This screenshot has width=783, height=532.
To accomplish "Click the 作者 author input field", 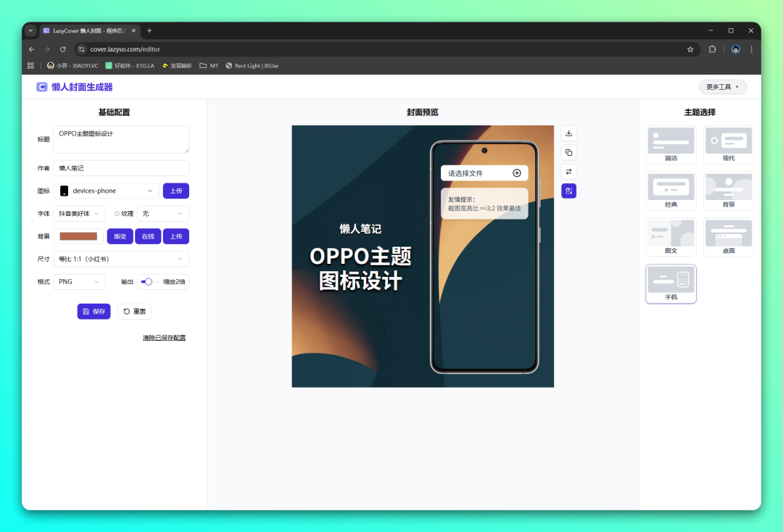I will pyautogui.click(x=121, y=168).
